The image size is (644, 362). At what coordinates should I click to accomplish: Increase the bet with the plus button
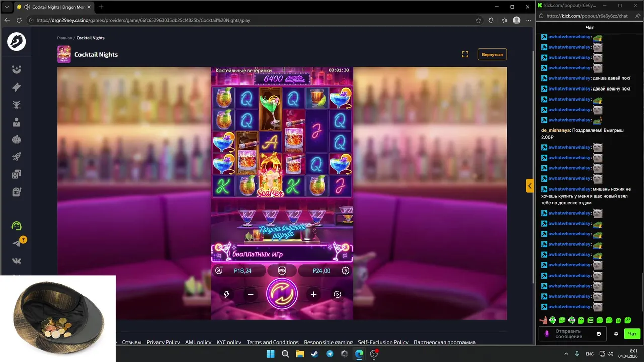tap(313, 294)
